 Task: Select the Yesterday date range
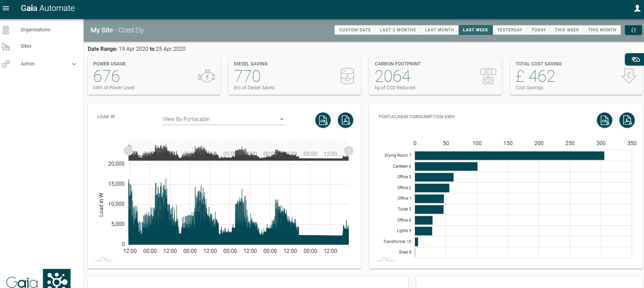click(510, 30)
